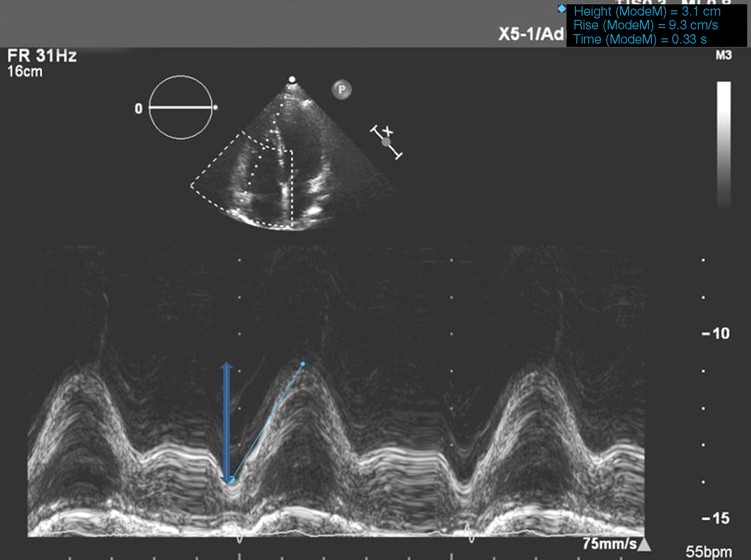
Task: Click the sweep speed triangle near 75mm/s
Action: pos(644,544)
